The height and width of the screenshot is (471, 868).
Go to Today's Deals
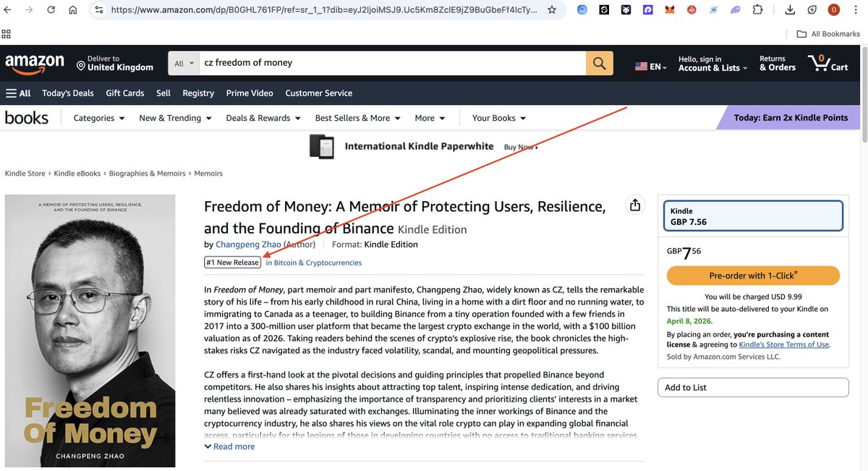click(x=68, y=93)
